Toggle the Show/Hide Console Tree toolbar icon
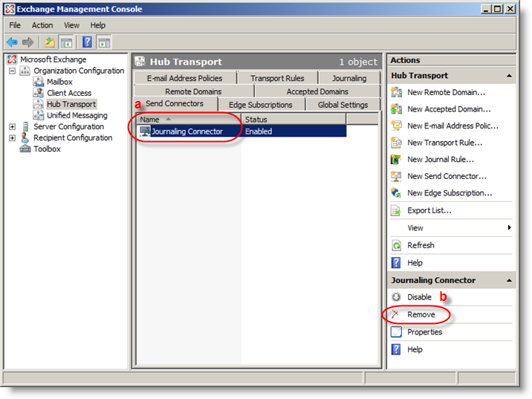 coord(67,42)
